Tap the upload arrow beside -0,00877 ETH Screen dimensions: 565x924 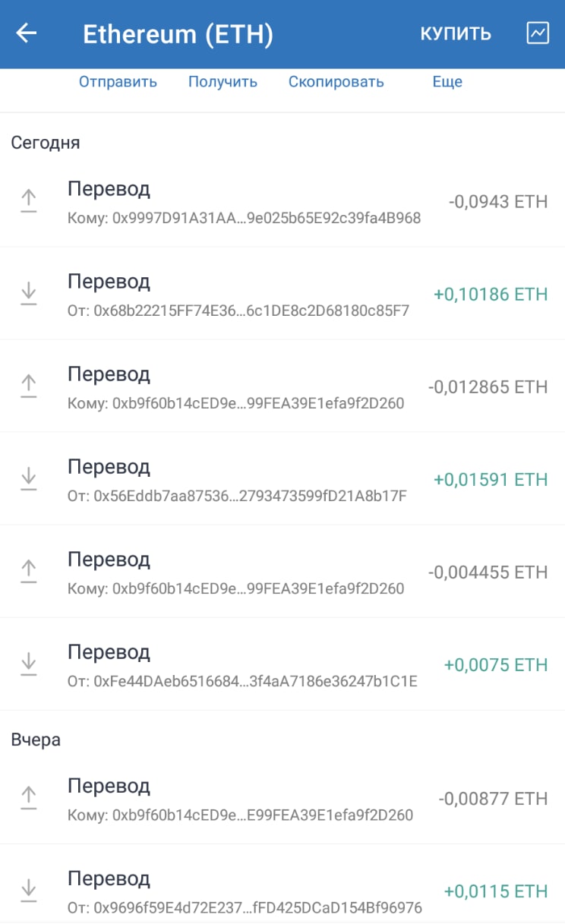coord(28,798)
